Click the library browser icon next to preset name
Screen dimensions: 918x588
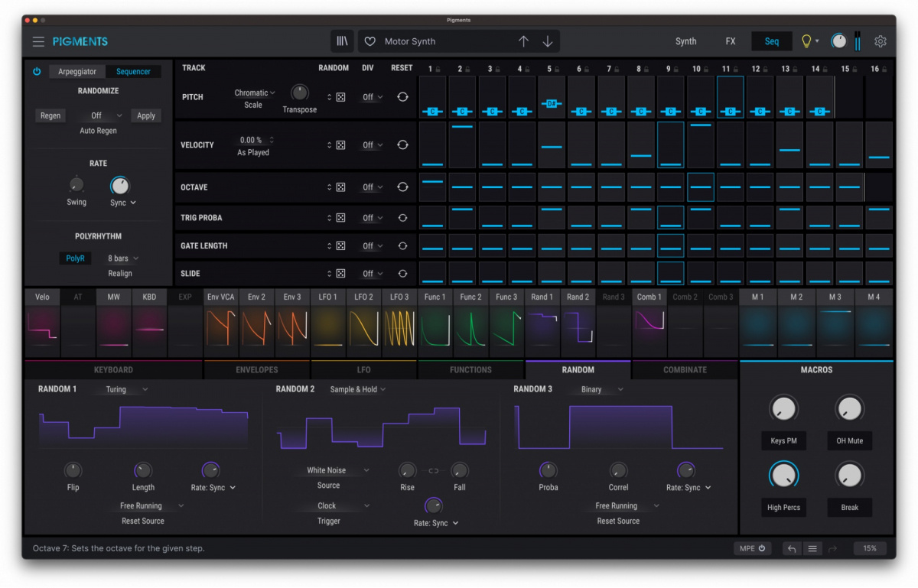point(342,41)
